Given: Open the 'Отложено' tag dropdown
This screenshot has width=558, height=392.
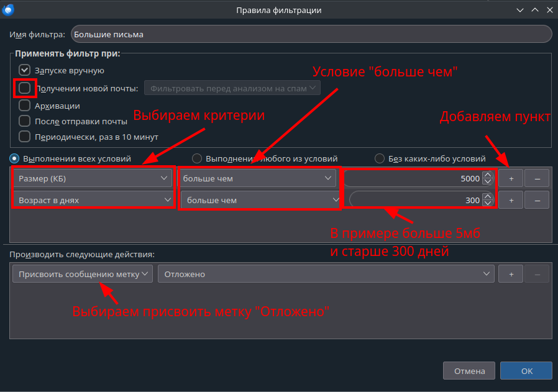Looking at the screenshot, I should (x=326, y=273).
